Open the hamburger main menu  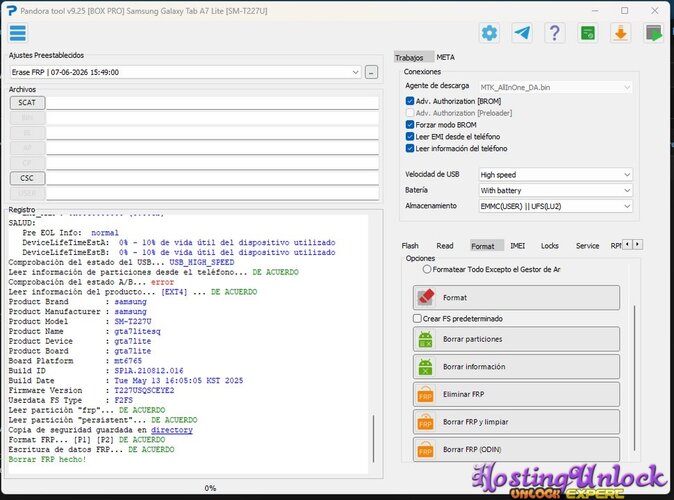18,33
